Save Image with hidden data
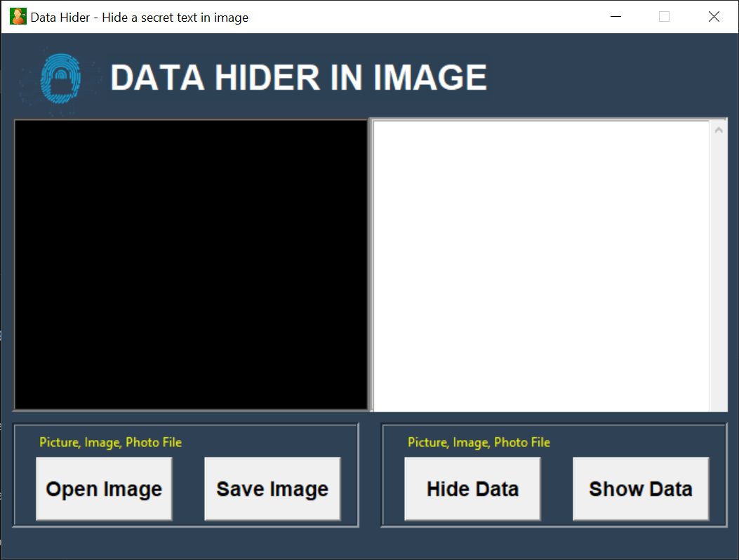 click(272, 488)
